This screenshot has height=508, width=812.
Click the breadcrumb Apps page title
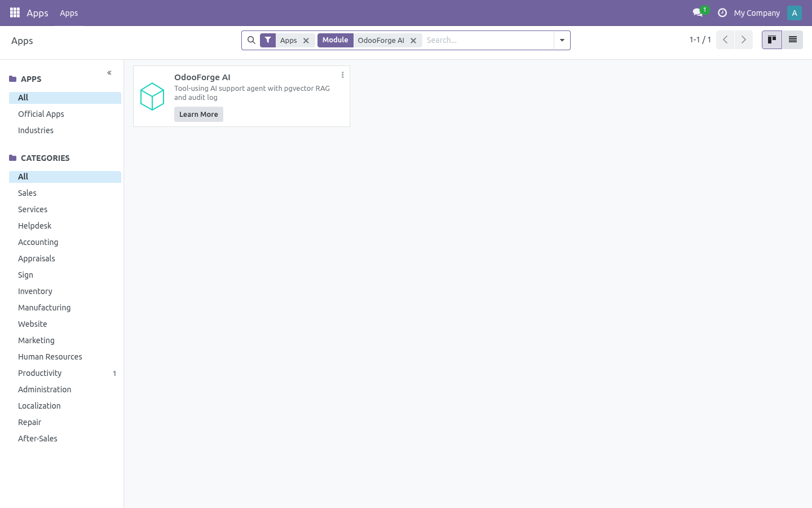pyautogui.click(x=22, y=41)
